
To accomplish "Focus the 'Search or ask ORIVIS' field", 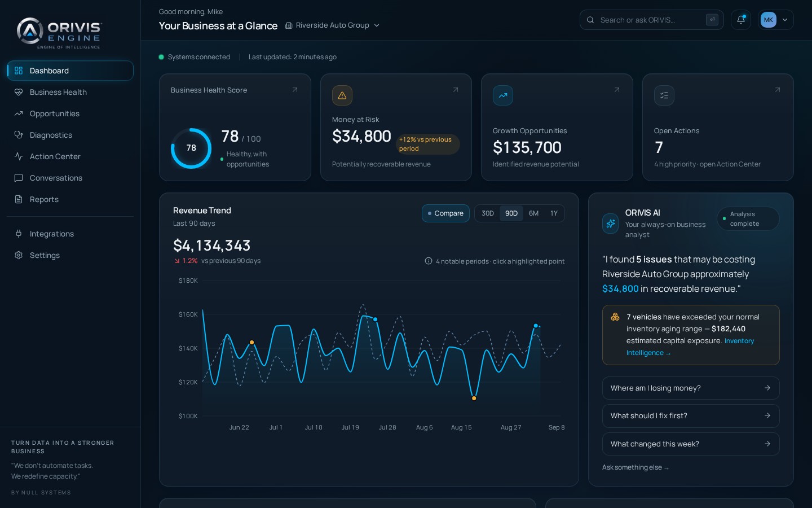I will (x=651, y=20).
